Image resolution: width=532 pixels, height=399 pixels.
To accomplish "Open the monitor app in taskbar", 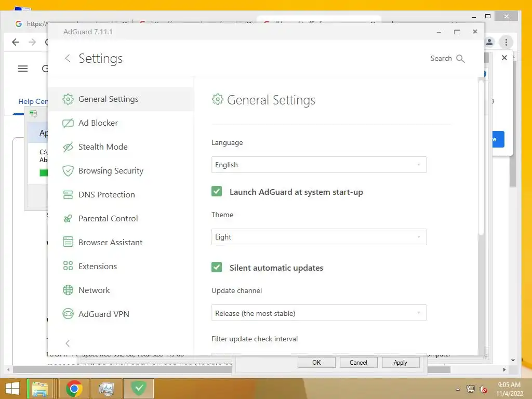I will coord(106,389).
